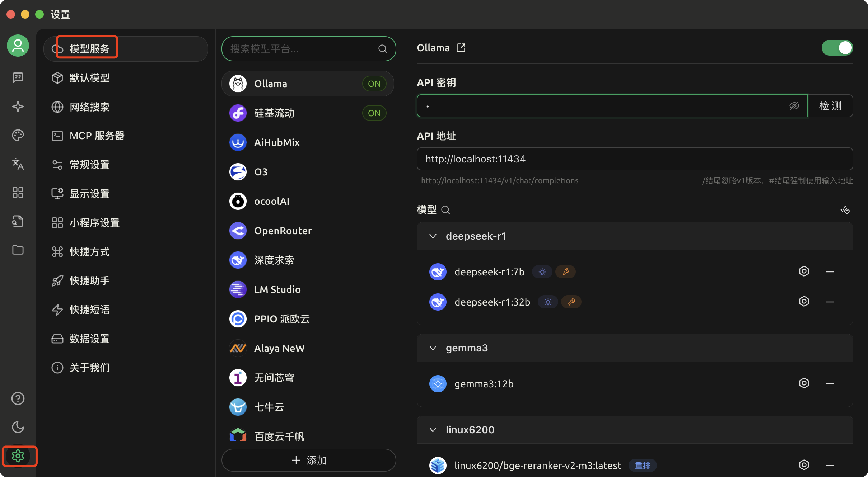Select the Alaya NeW provider
868x477 pixels.
click(308, 348)
